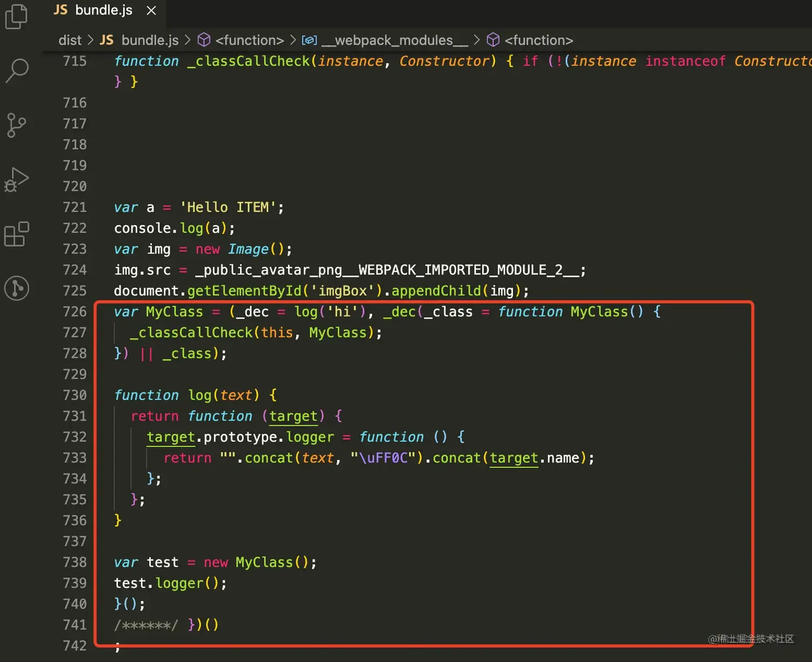Select the bundle.js editor tab
This screenshot has height=662, width=812.
click(x=104, y=10)
